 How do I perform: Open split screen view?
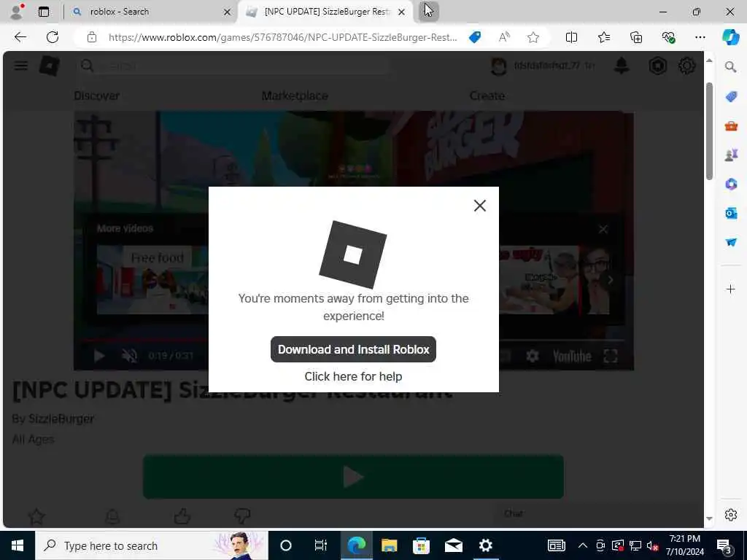pos(571,37)
